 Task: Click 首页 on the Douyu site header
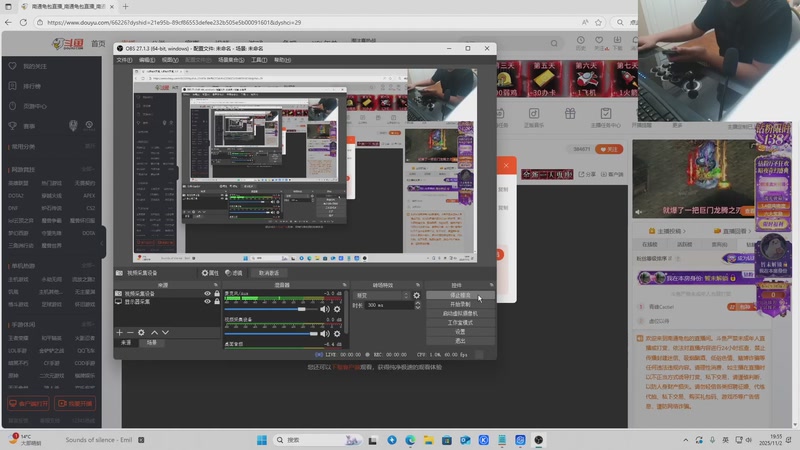98,43
